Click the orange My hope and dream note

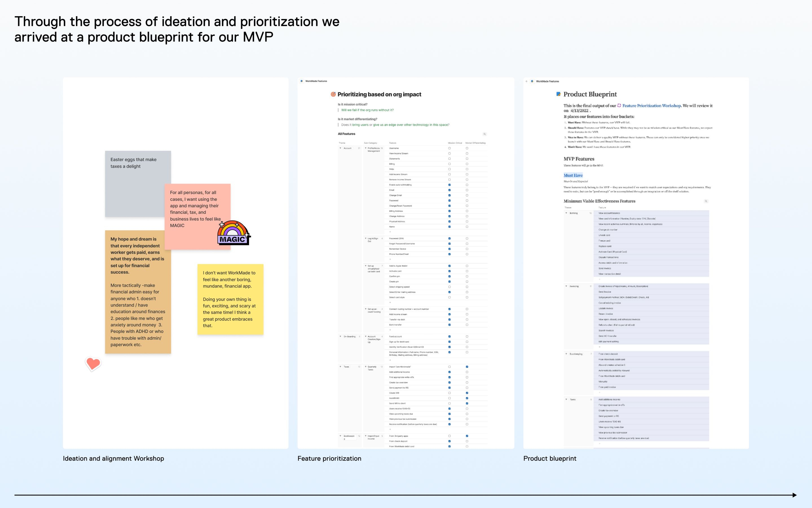tap(138, 292)
